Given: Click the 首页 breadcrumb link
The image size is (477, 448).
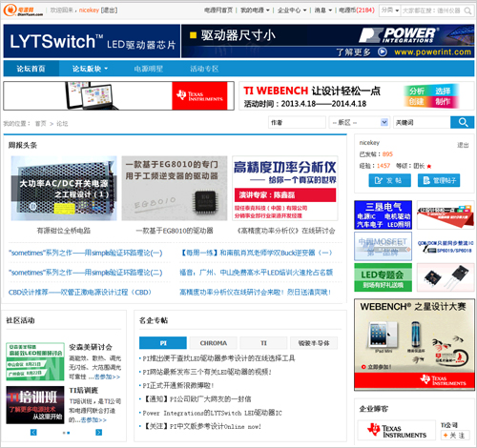Looking at the screenshot, I should pos(41,124).
